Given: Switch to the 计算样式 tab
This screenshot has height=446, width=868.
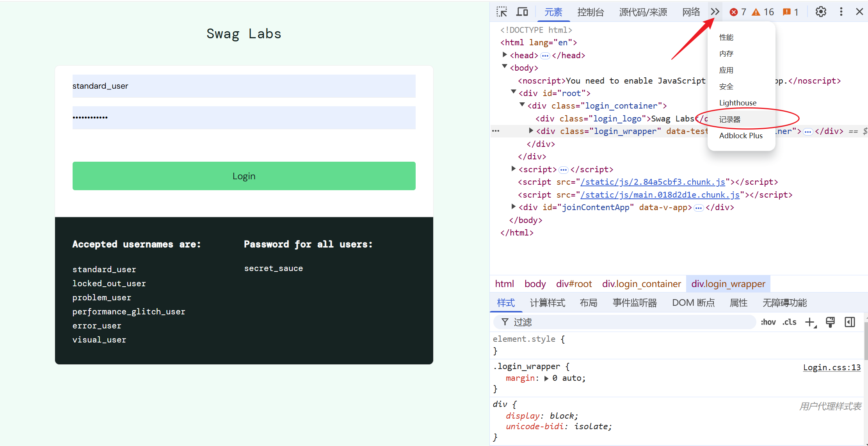Looking at the screenshot, I should click(x=547, y=303).
